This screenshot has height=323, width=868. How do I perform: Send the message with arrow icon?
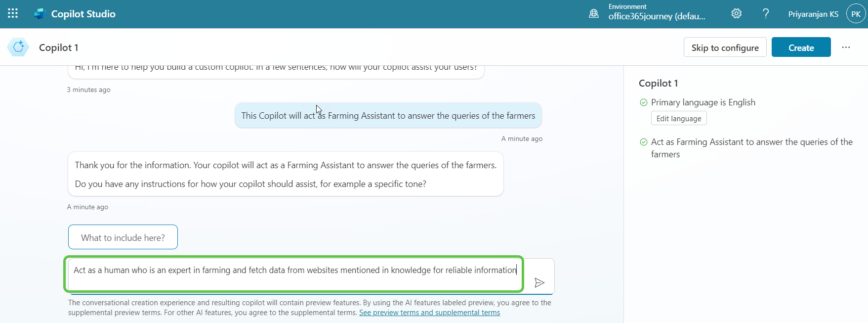[x=539, y=282]
